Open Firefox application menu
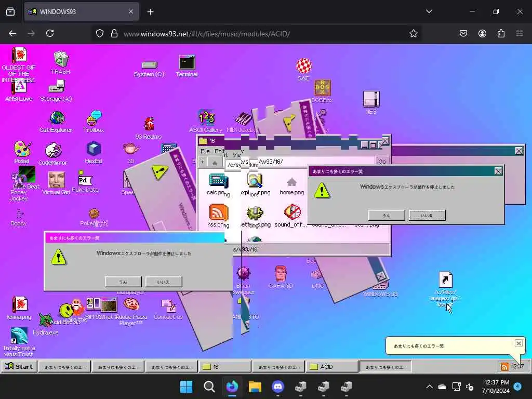 pyautogui.click(x=520, y=33)
